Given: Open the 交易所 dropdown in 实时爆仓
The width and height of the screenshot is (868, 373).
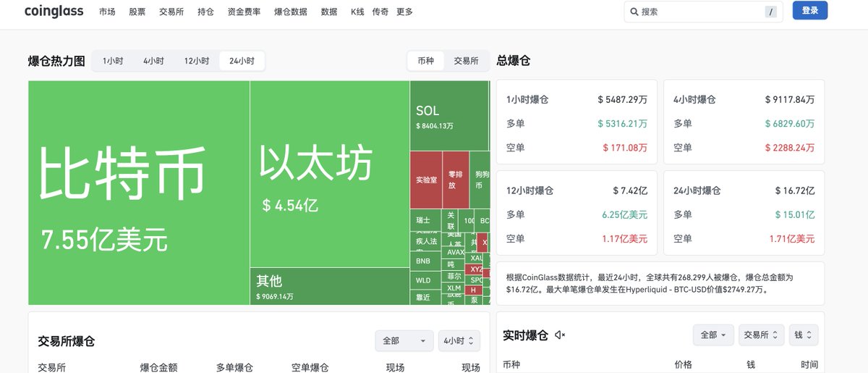Looking at the screenshot, I should coord(761,335).
